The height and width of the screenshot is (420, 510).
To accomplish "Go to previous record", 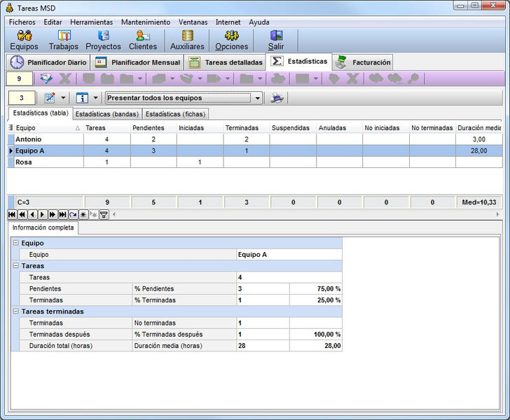I will [x=32, y=215].
